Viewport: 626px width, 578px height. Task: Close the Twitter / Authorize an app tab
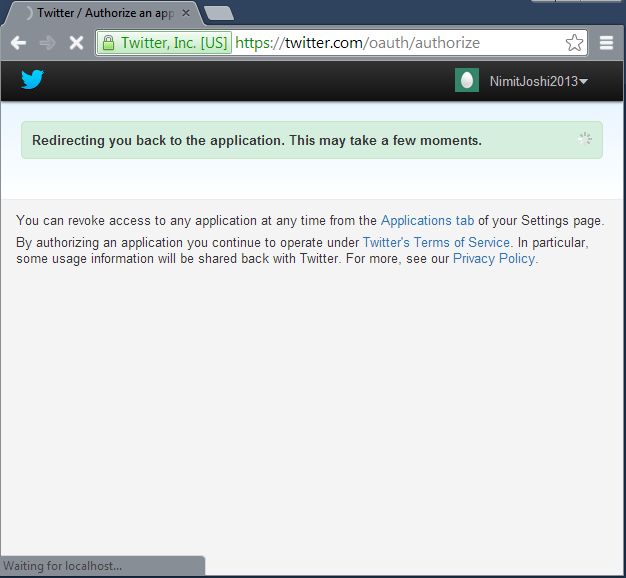pos(186,13)
